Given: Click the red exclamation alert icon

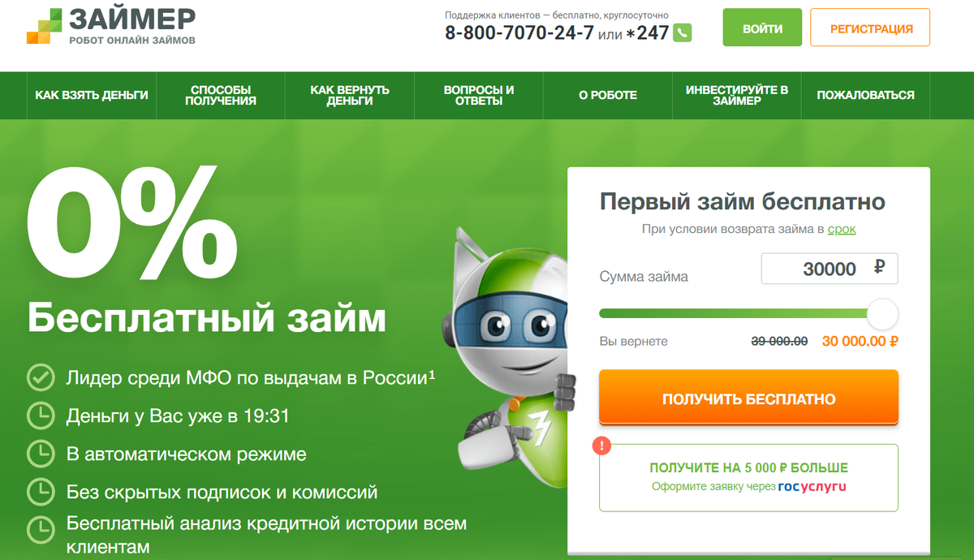Looking at the screenshot, I should coord(601,445).
